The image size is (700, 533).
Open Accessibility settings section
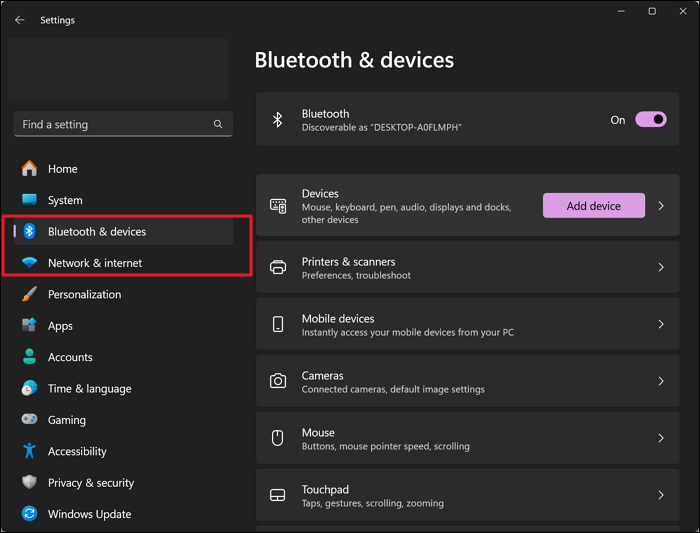pyautogui.click(x=123, y=451)
